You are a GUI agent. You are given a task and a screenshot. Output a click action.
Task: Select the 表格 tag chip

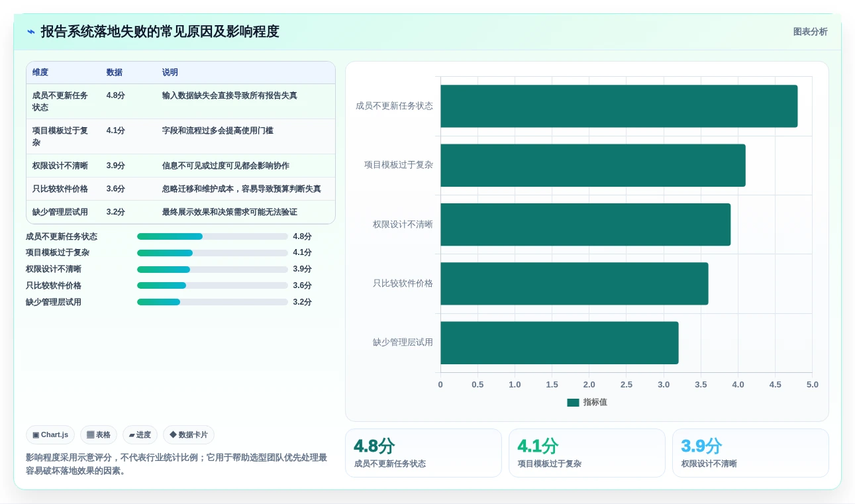pyautogui.click(x=99, y=435)
